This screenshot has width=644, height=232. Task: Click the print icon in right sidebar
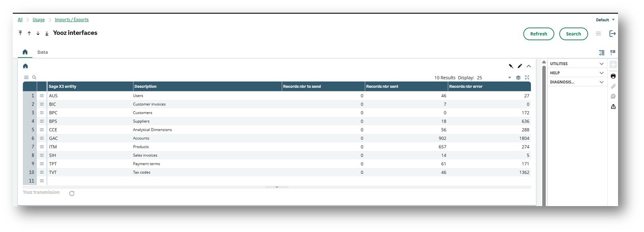point(613,76)
